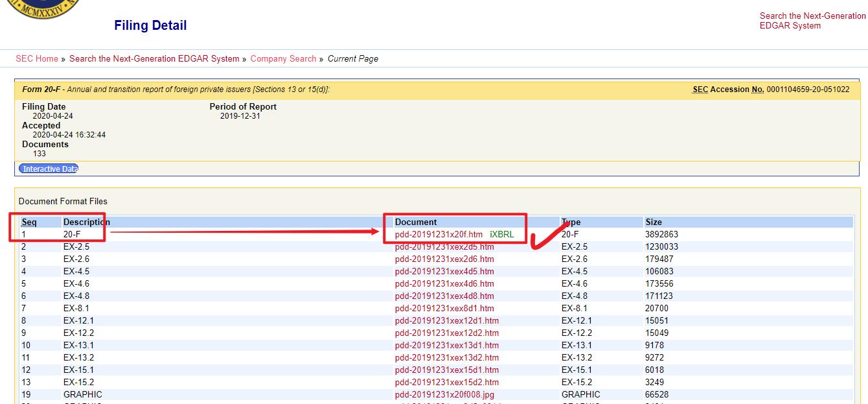Open graphic file pdd-20191231x20f008.jpg
The width and height of the screenshot is (868, 404).
(444, 394)
